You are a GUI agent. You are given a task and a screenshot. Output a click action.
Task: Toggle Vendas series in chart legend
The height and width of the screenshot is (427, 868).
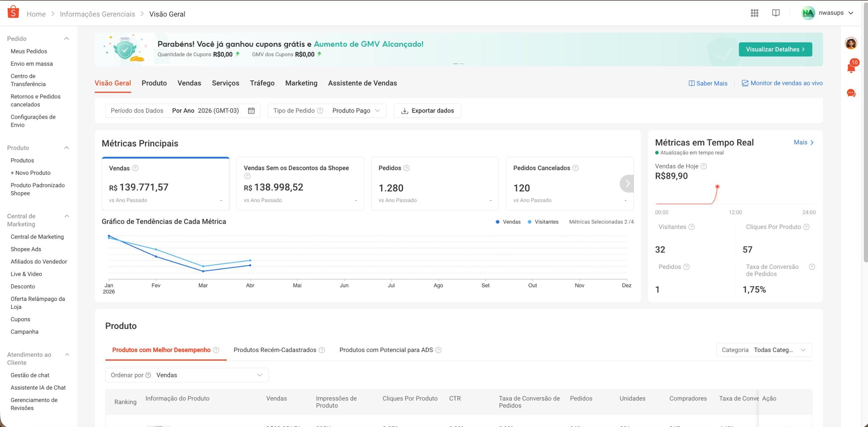508,222
